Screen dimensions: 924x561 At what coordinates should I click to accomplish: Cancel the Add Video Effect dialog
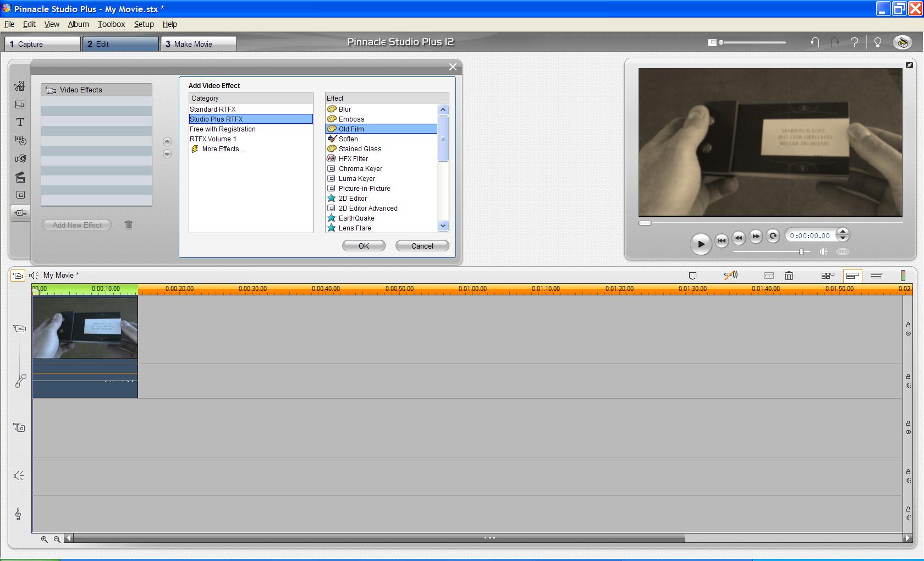tap(422, 246)
